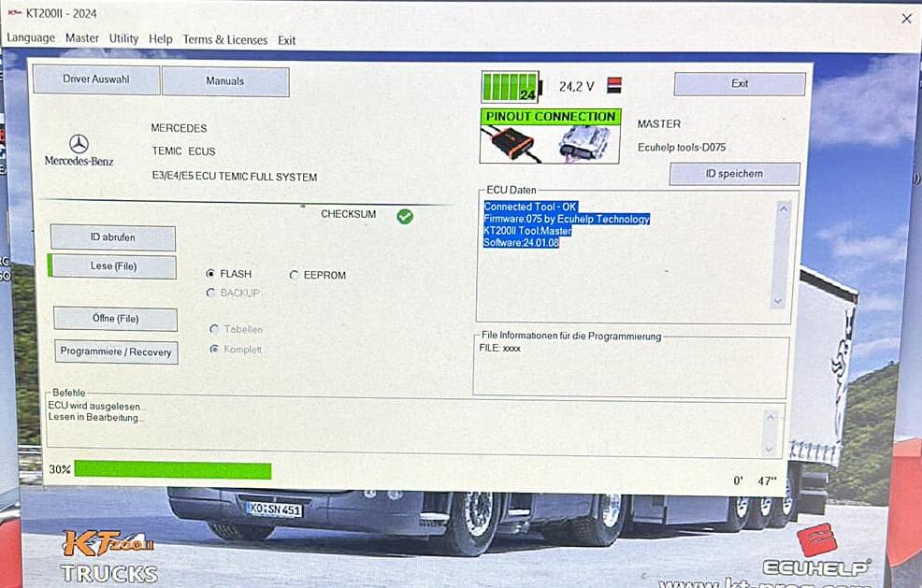Click the 'KT200II Tool:Master' line
This screenshot has width=922, height=588.
coord(528,231)
